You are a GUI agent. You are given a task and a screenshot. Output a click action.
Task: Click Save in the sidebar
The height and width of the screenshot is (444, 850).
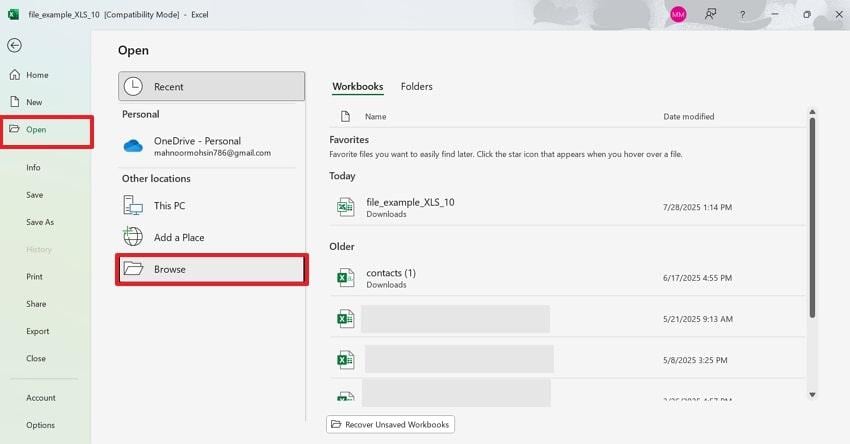pyautogui.click(x=34, y=195)
